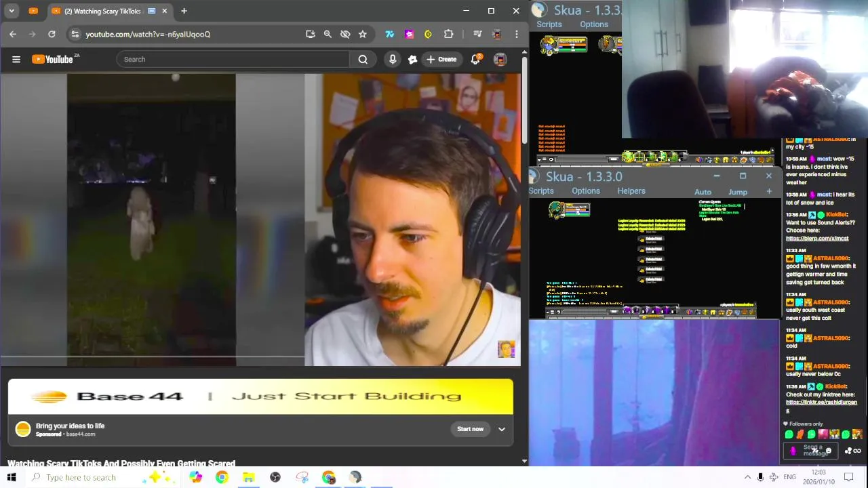The height and width of the screenshot is (488, 868).
Task: Click the YouTube search input field
Action: pyautogui.click(x=233, y=60)
